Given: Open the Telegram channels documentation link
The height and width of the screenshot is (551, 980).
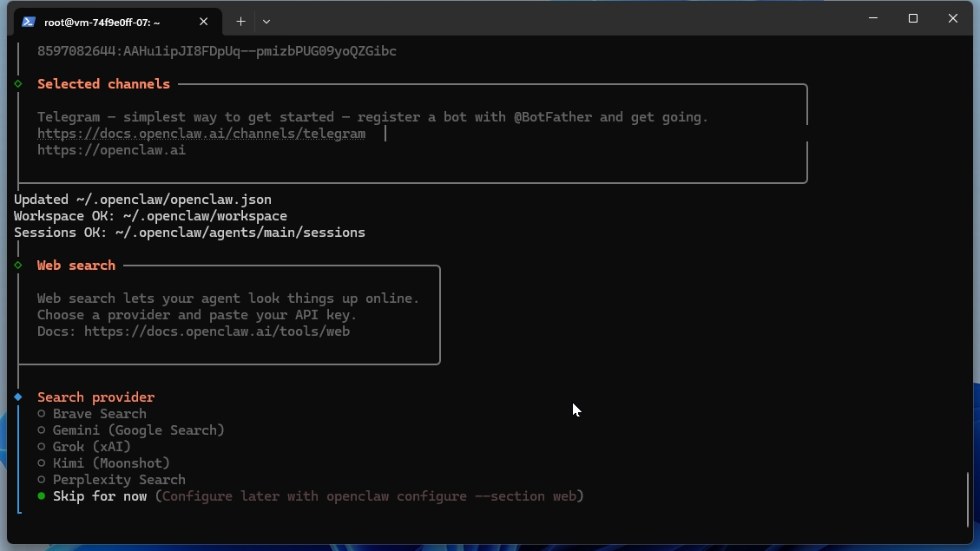Looking at the screenshot, I should click(201, 133).
